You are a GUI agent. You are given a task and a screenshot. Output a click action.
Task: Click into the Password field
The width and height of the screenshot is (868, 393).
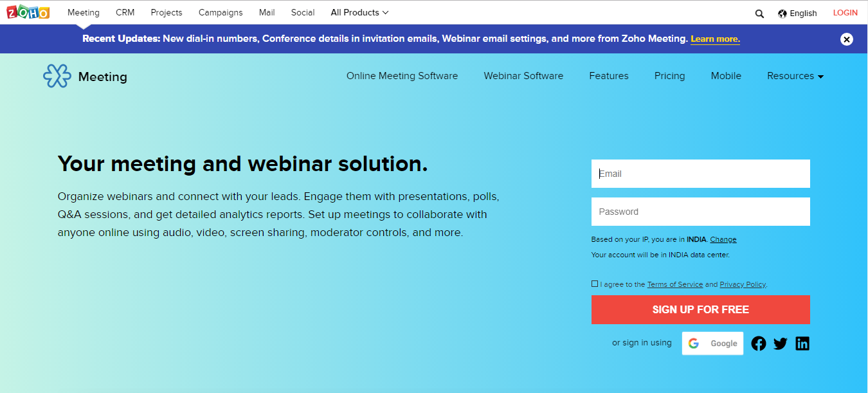(700, 212)
